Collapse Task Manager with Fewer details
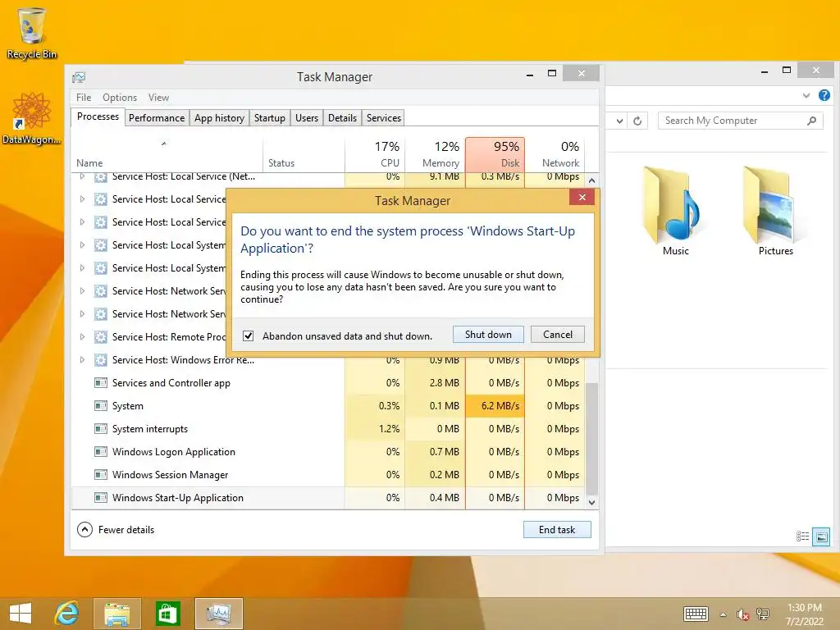Image resolution: width=840 pixels, height=630 pixels. [116, 530]
